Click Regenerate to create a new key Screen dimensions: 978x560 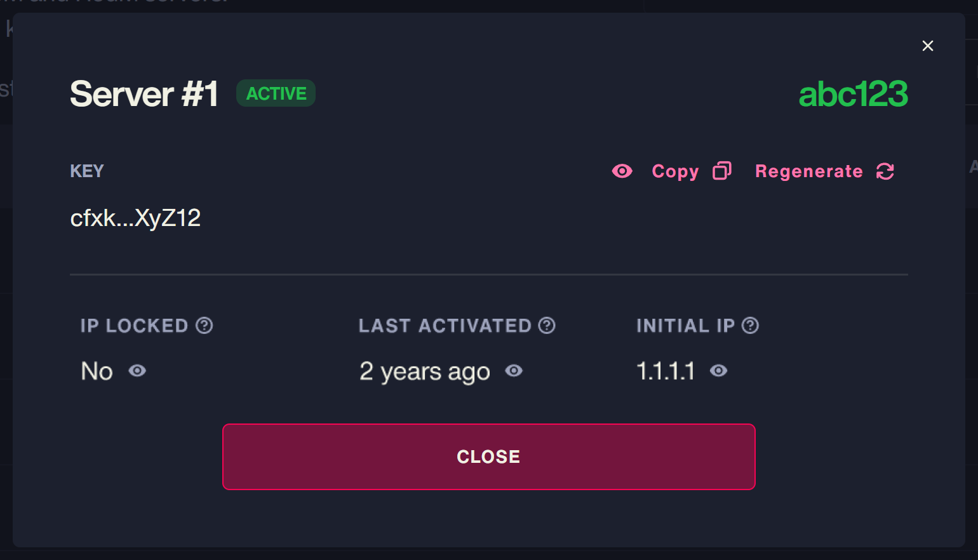click(824, 171)
